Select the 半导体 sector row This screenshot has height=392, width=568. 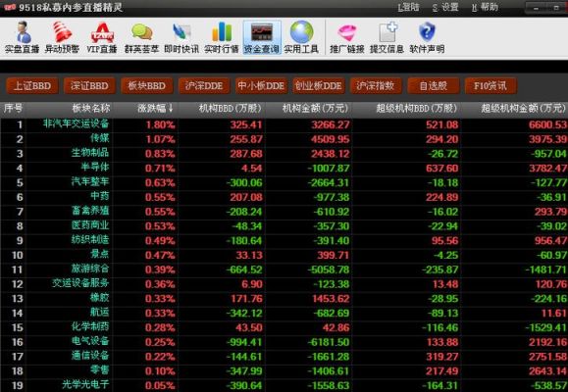284,168
